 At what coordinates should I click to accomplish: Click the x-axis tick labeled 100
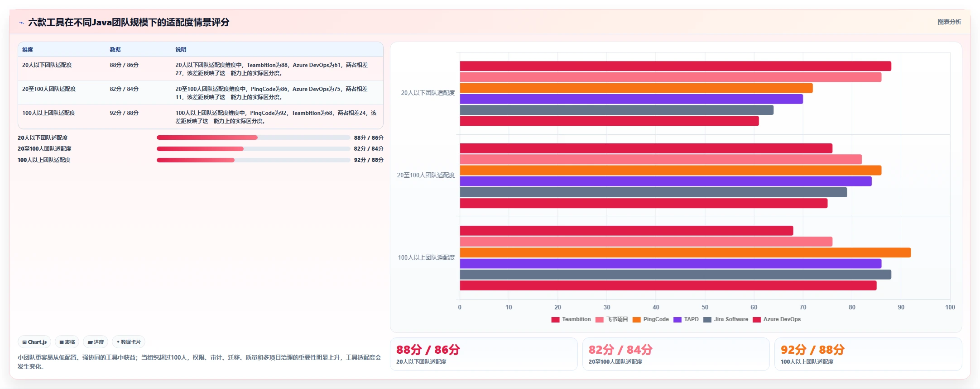click(950, 308)
